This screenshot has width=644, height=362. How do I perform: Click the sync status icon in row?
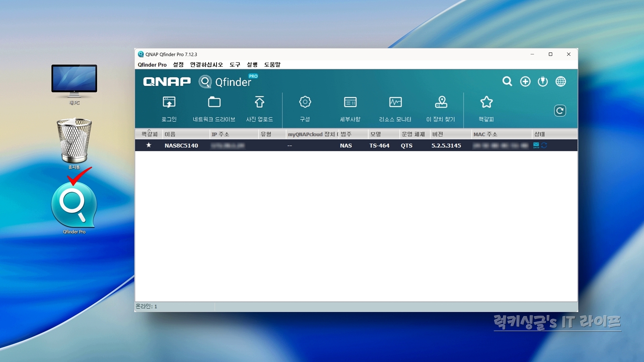point(544,145)
